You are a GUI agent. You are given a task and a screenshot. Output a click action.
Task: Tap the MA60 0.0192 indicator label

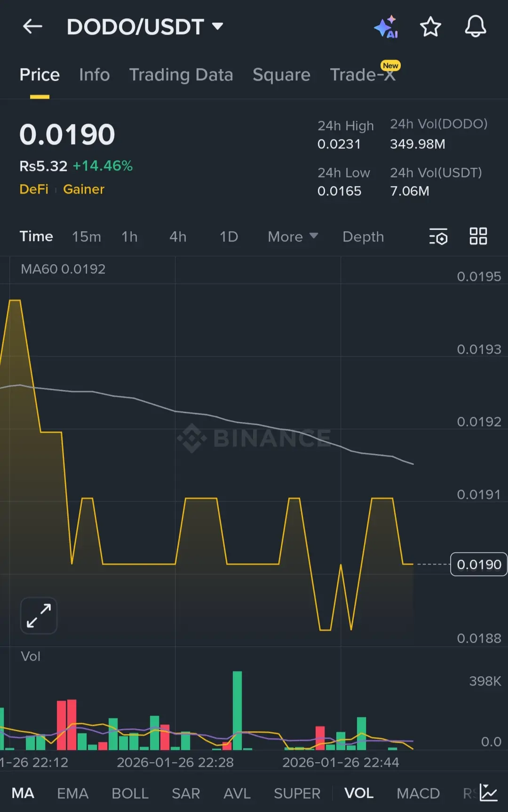[63, 269]
